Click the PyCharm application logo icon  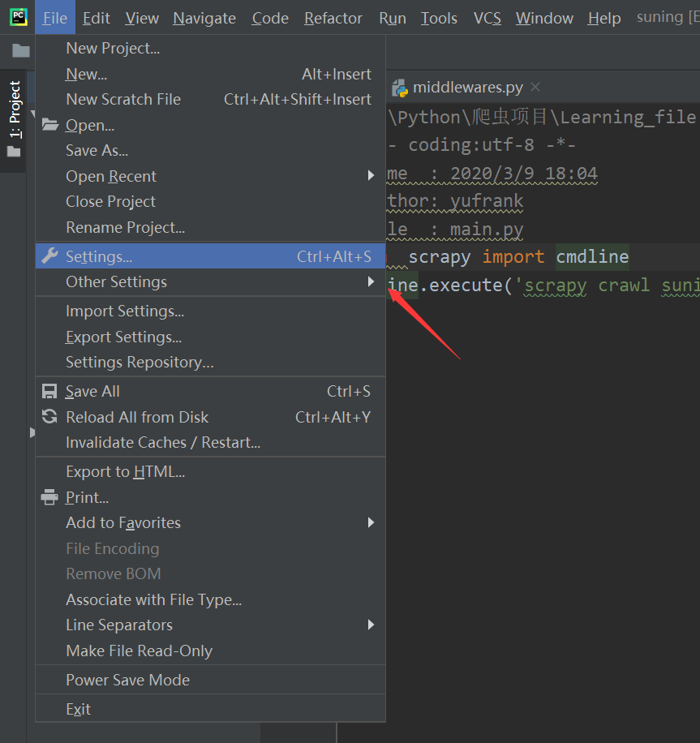[x=17, y=16]
